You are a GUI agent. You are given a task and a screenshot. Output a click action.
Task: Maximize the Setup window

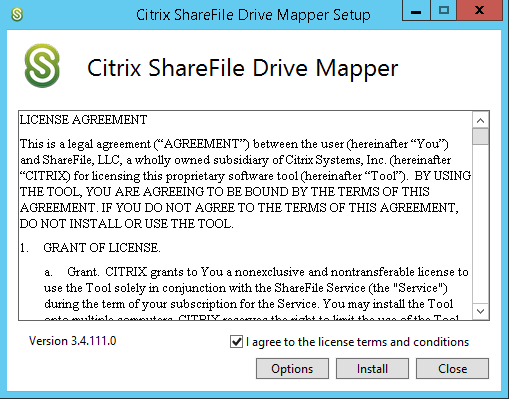pyautogui.click(x=444, y=11)
